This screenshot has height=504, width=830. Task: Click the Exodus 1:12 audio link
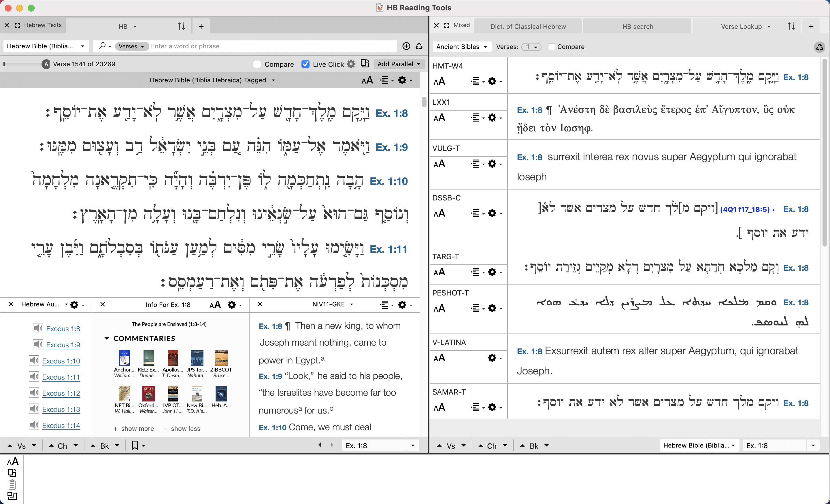(61, 393)
